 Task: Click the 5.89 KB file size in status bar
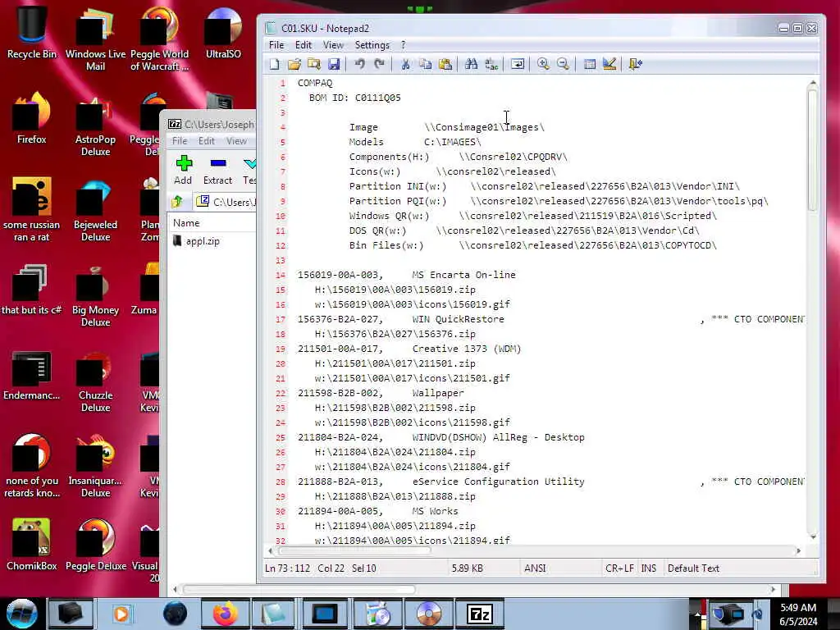point(467,568)
